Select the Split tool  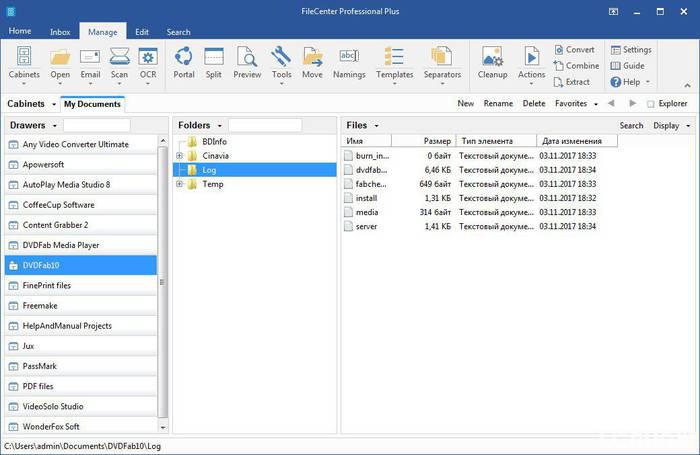213,63
